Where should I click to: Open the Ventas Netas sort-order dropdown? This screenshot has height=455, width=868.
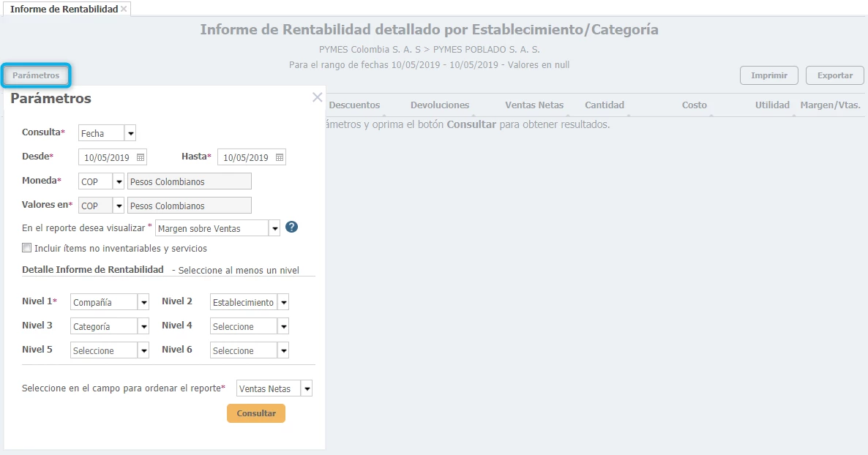point(307,388)
